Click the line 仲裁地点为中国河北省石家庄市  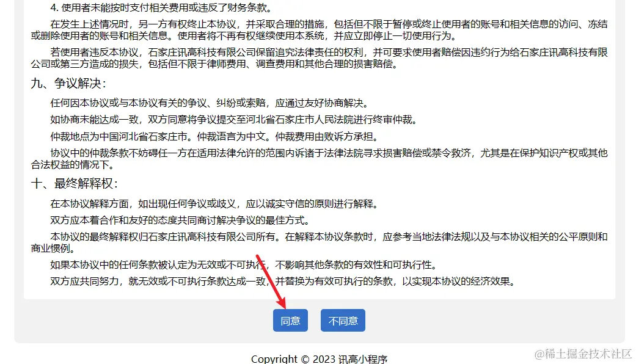pos(214,136)
